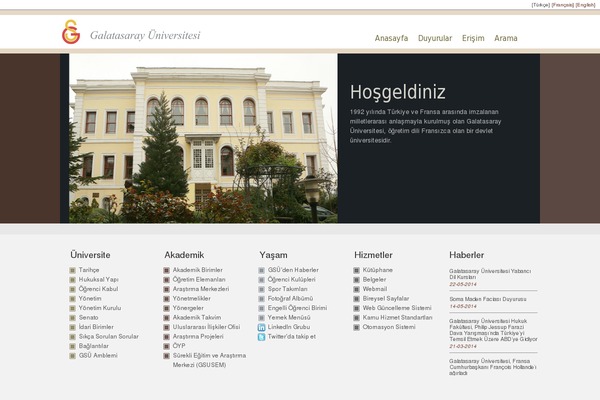
Task: Open Web Güncelleme Sistemi link
Action: 397,308
